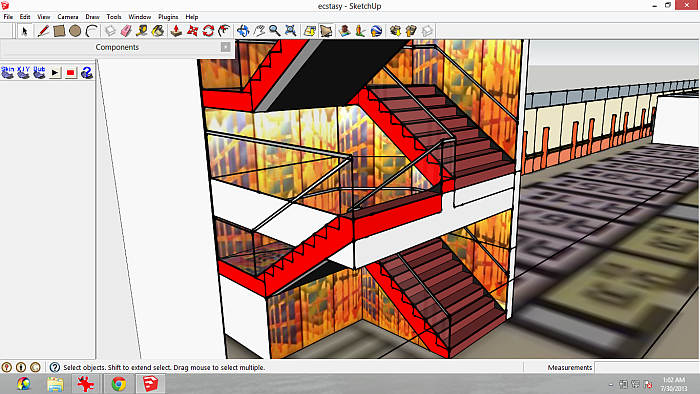The image size is (700, 394).
Task: Open the status bar help question icon
Action: [x=54, y=367]
